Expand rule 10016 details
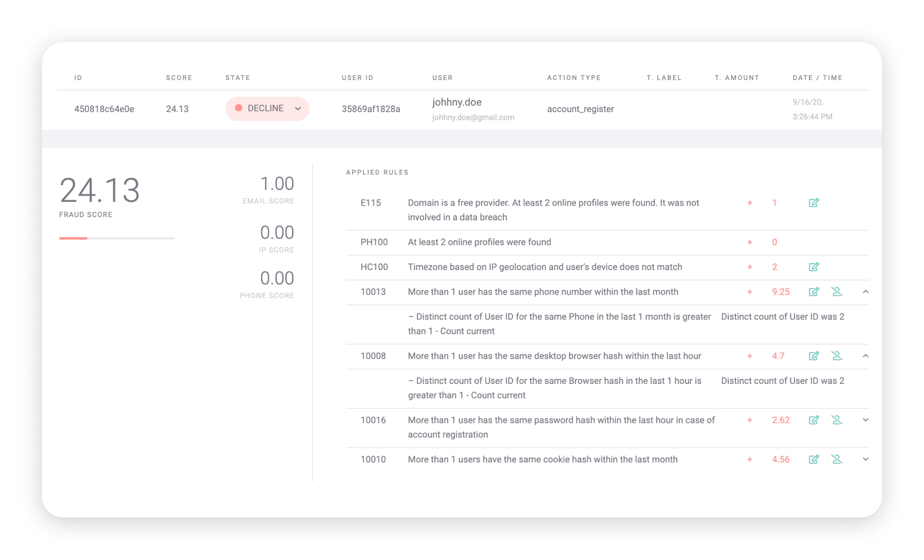Viewport: 924px width, 560px height. (x=865, y=420)
